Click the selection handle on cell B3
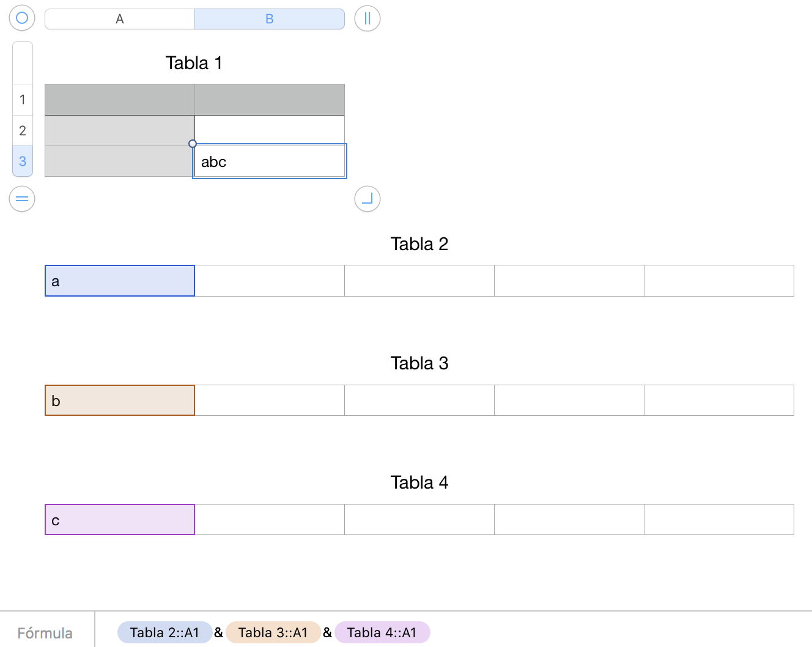The image size is (812, 647). point(193,144)
